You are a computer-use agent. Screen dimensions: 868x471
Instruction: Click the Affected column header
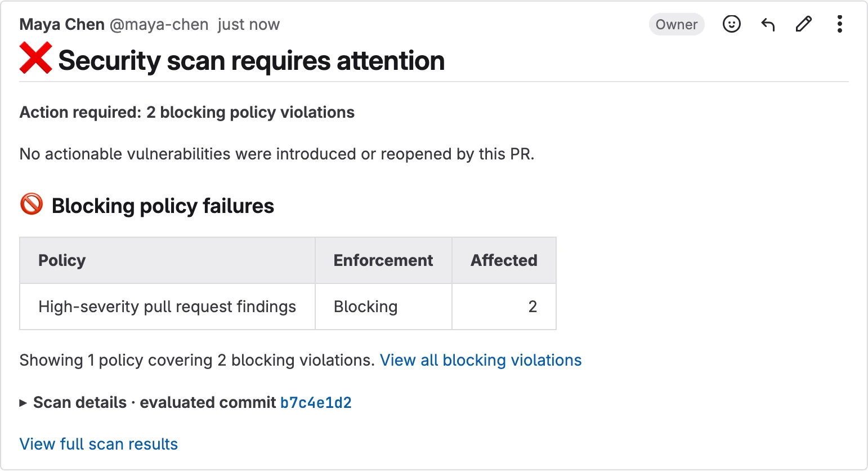pyautogui.click(x=504, y=260)
